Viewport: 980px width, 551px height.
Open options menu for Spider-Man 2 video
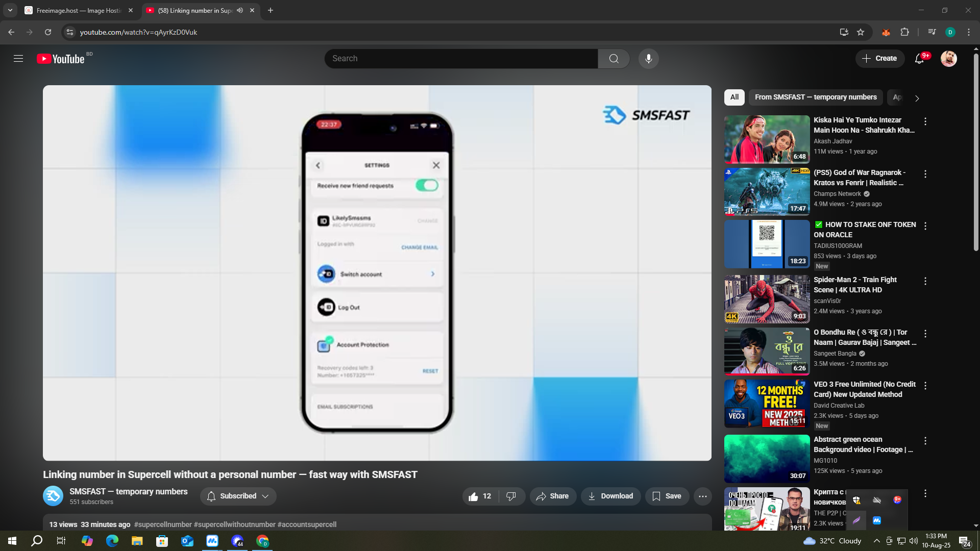click(925, 281)
